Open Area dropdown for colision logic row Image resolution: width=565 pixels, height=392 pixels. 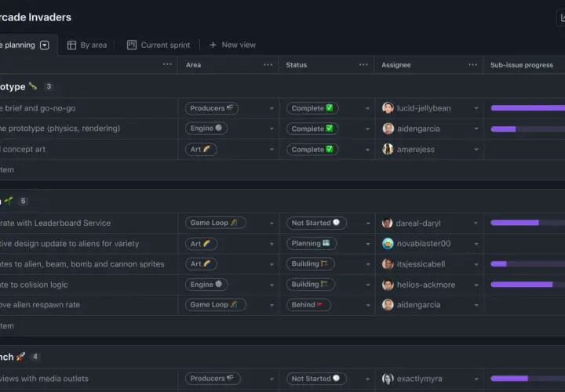[x=272, y=285]
